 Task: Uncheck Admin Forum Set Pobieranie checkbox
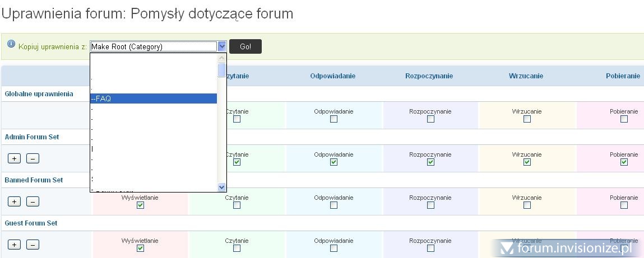[624, 162]
